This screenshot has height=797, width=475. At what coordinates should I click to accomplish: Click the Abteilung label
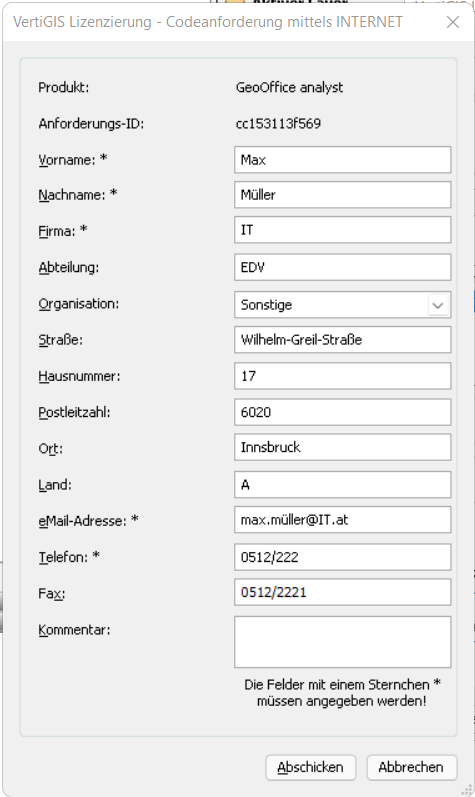pos(69,267)
